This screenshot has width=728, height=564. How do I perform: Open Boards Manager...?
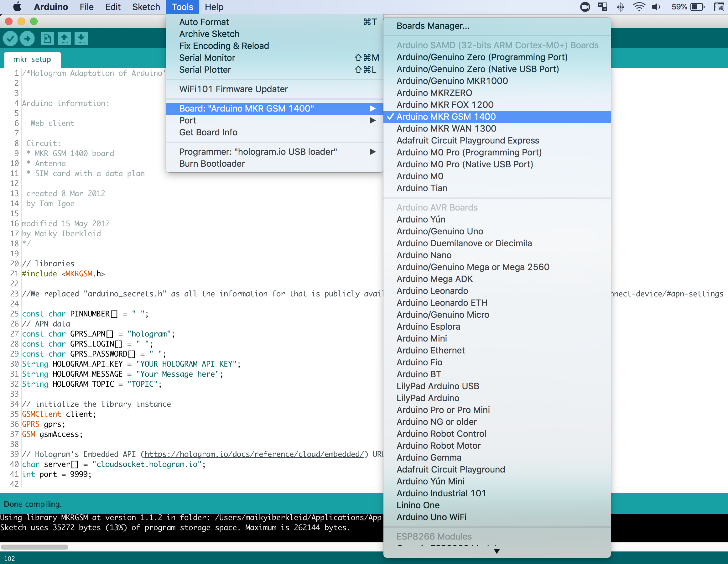pyautogui.click(x=497, y=26)
